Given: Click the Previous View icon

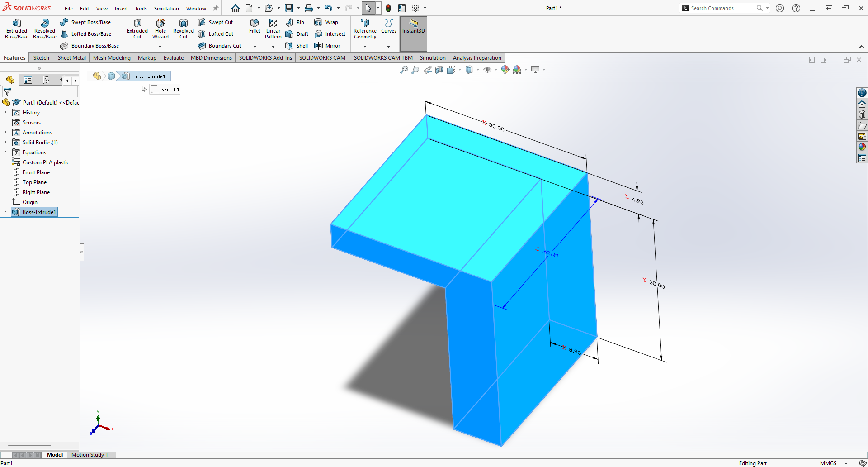Looking at the screenshot, I should (428, 70).
